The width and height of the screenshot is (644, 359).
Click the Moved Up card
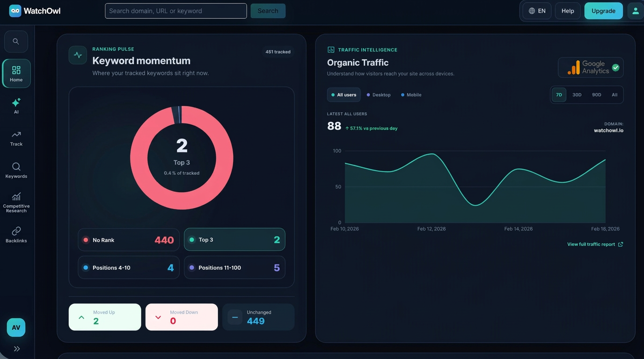coord(105,317)
